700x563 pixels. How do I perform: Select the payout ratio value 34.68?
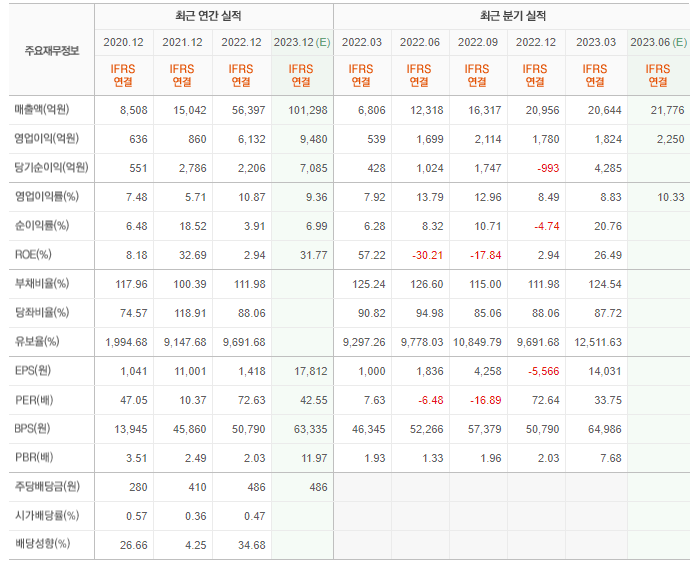coord(252,546)
